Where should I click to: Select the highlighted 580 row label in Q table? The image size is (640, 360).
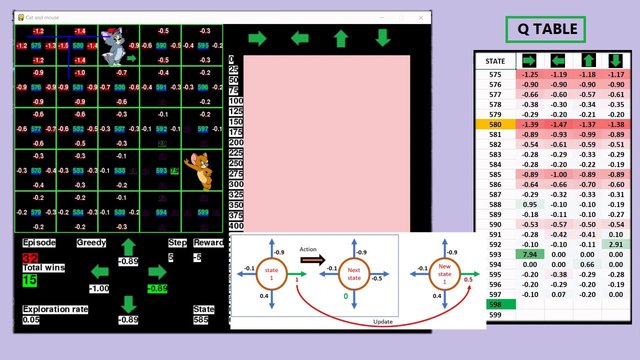tap(495, 124)
